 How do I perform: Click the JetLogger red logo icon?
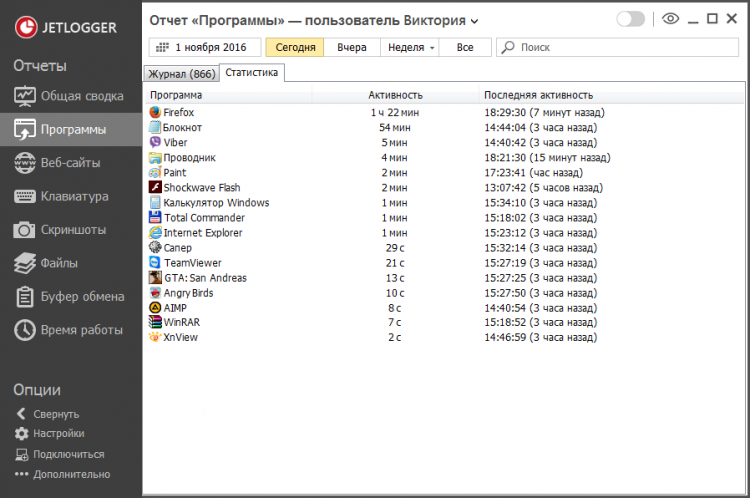coord(26,27)
